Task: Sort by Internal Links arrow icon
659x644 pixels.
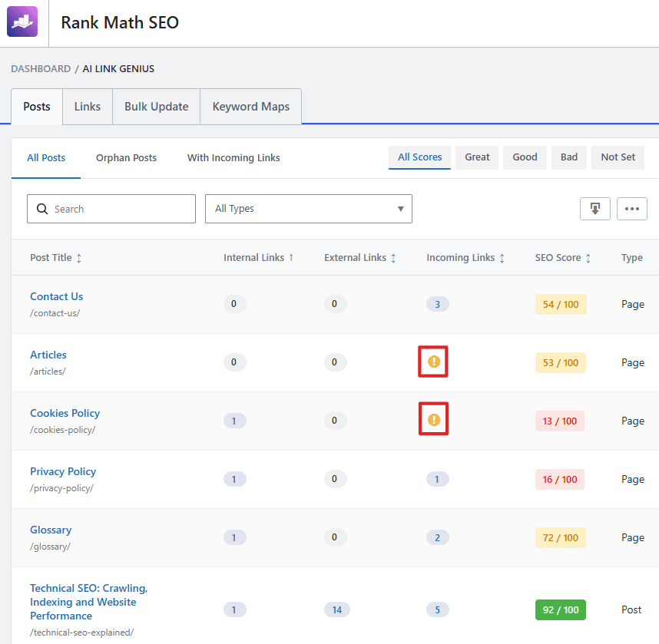Action: coord(291,257)
